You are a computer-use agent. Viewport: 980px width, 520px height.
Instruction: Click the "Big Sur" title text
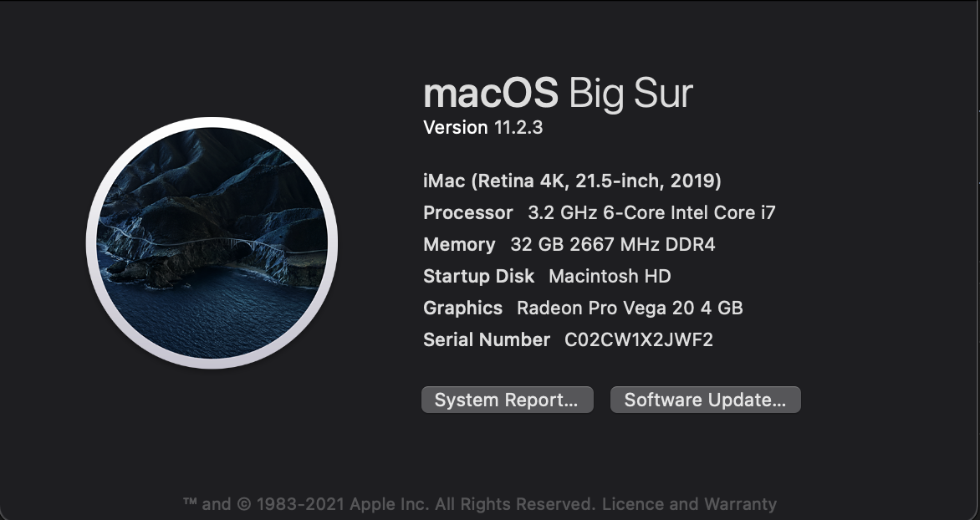click(x=631, y=93)
